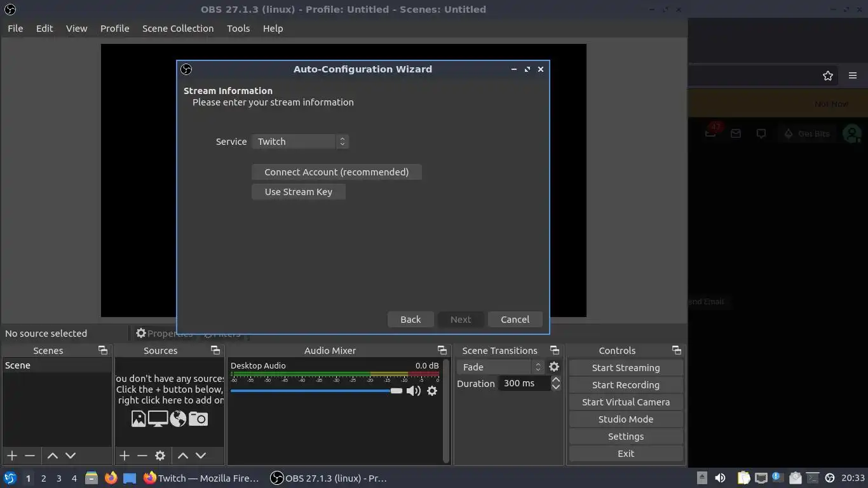Click the Duration 300 ms field
Screen dimensions: 868x488
click(524, 383)
